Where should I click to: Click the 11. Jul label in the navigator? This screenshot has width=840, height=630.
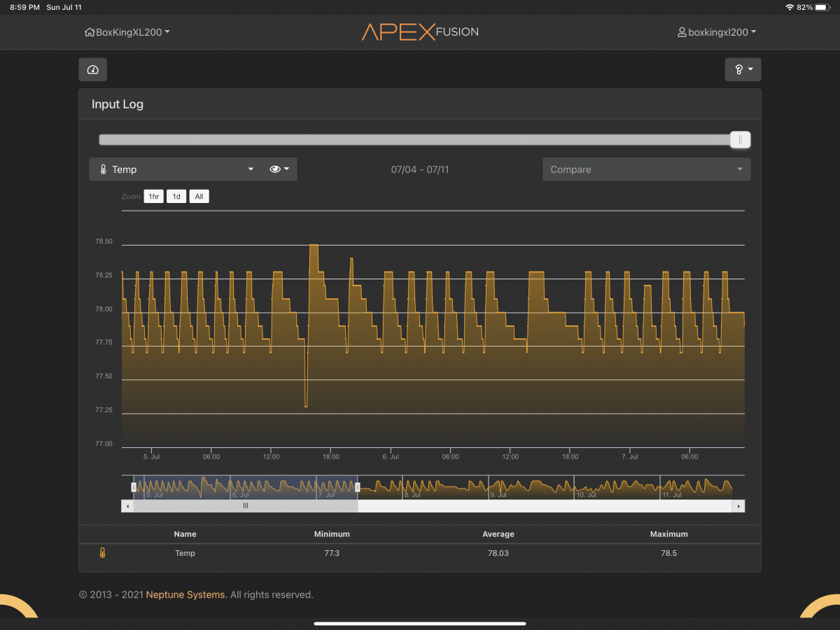click(672, 495)
